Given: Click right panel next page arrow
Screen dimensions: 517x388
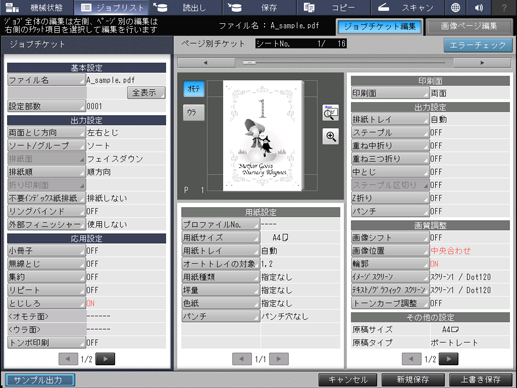Looking at the screenshot, I should coord(449,359).
